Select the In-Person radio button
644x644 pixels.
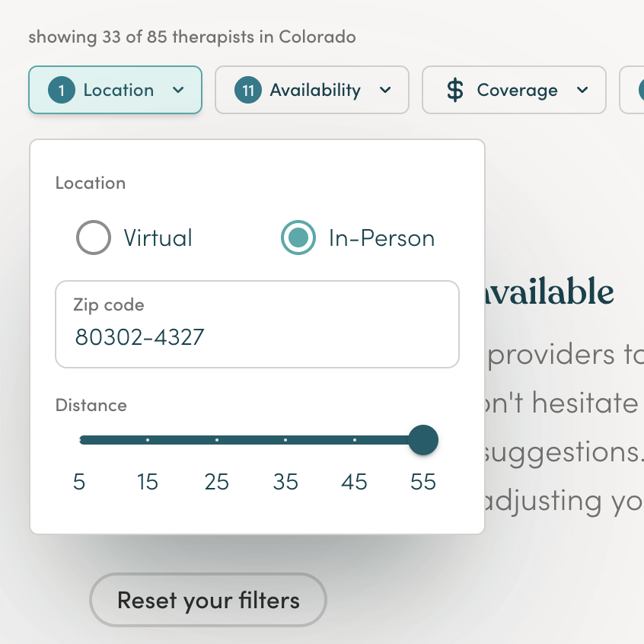[x=298, y=238]
